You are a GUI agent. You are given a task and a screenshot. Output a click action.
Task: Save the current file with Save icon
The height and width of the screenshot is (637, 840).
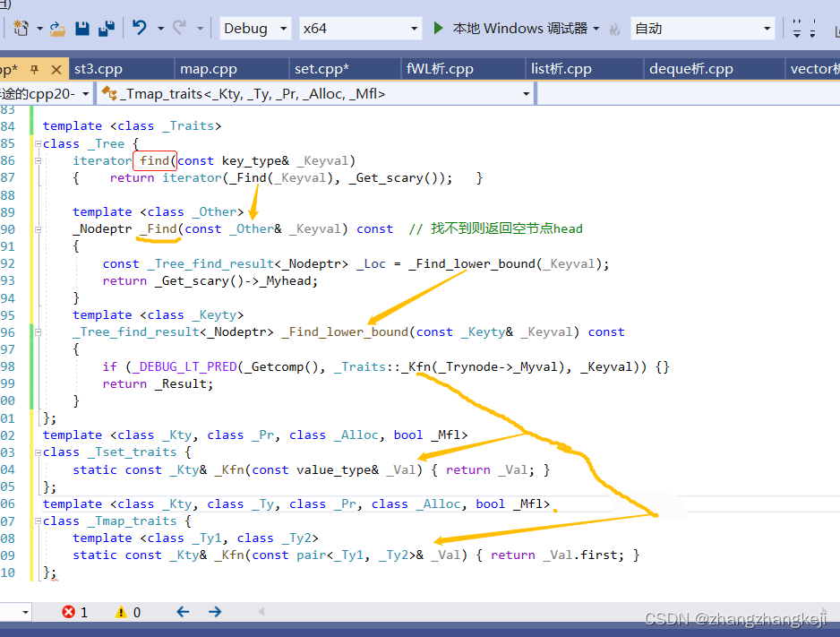(x=82, y=29)
